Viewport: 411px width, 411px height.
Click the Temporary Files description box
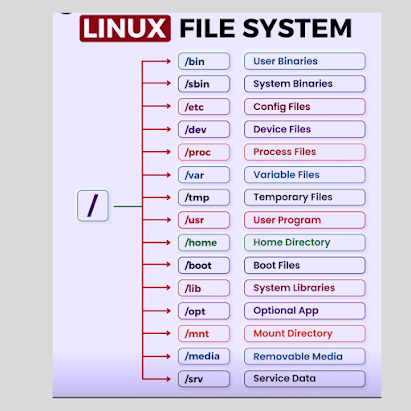[x=305, y=197]
